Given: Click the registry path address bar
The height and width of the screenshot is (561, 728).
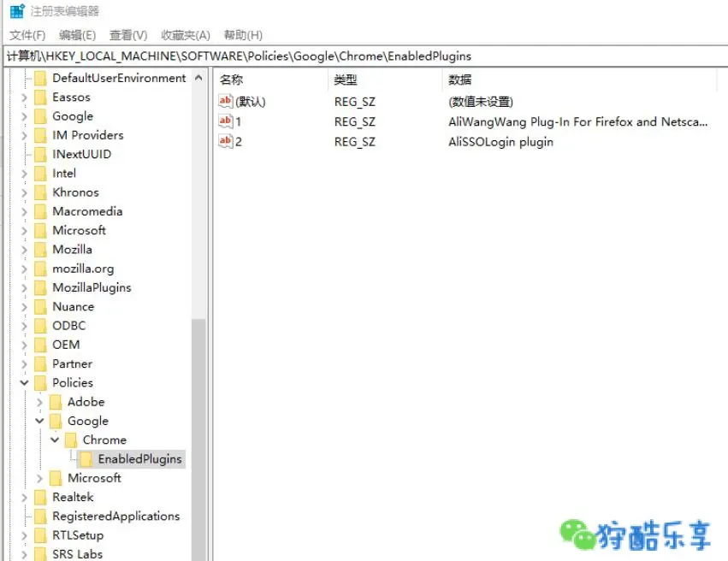Looking at the screenshot, I should tap(366, 56).
